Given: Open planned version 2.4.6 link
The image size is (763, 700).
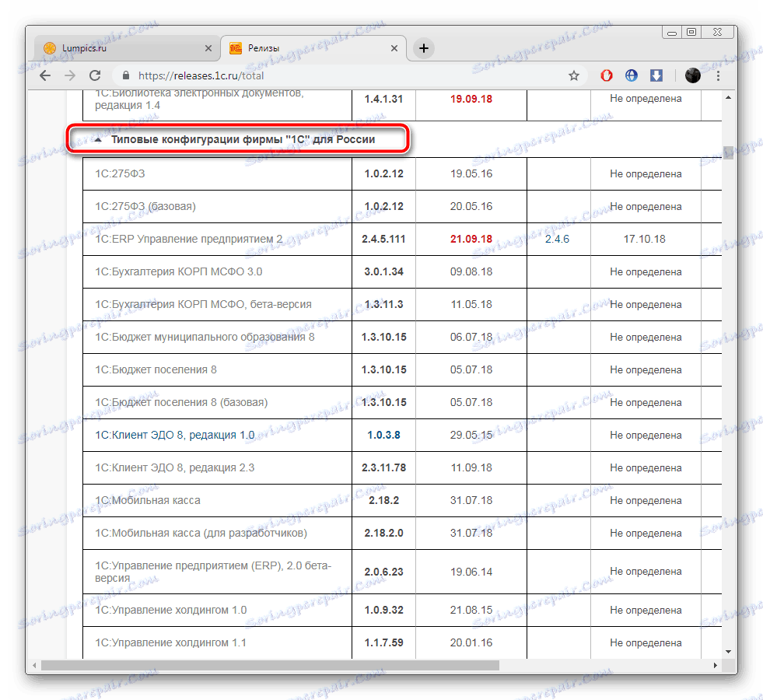Looking at the screenshot, I should pyautogui.click(x=557, y=239).
